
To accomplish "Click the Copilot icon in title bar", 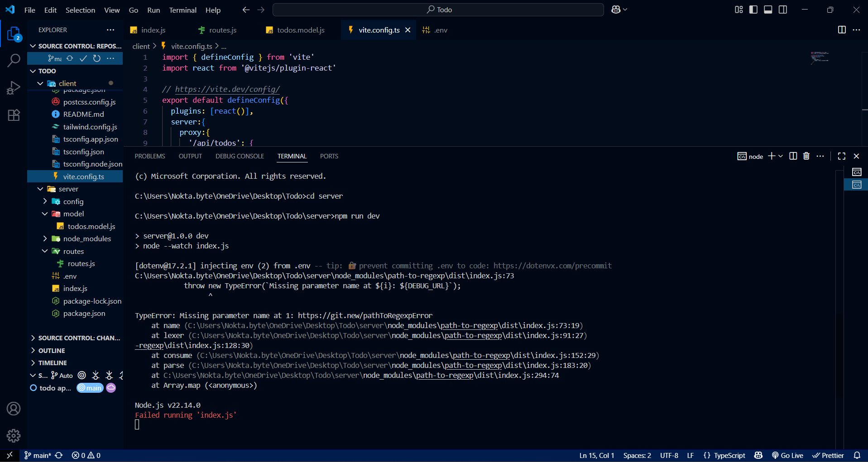I will click(616, 10).
